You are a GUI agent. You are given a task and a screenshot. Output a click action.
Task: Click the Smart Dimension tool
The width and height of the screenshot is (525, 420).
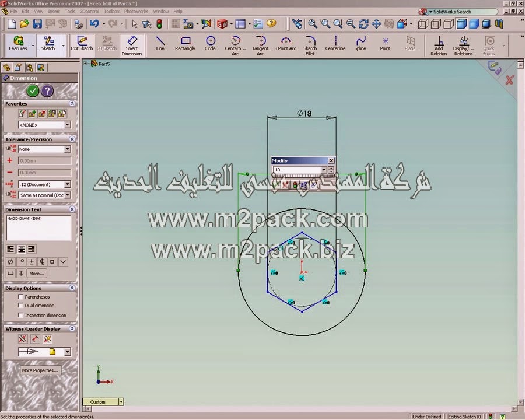tap(132, 45)
